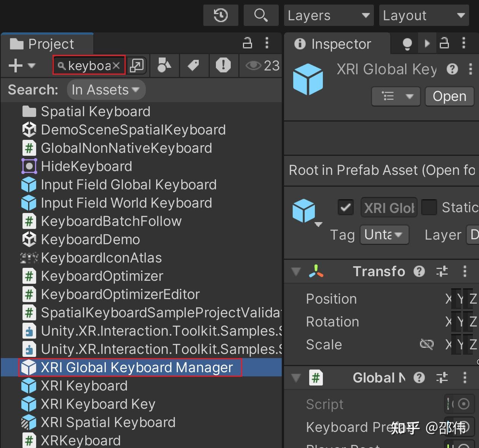Select XRI Keyboard in the search results
The image size is (479, 448).
click(x=84, y=386)
